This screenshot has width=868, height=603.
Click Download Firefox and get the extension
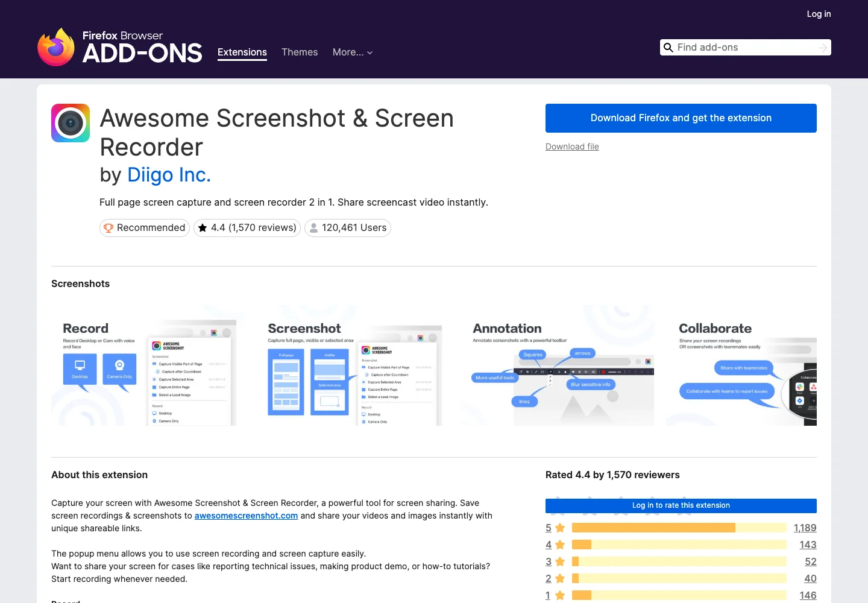tap(681, 118)
